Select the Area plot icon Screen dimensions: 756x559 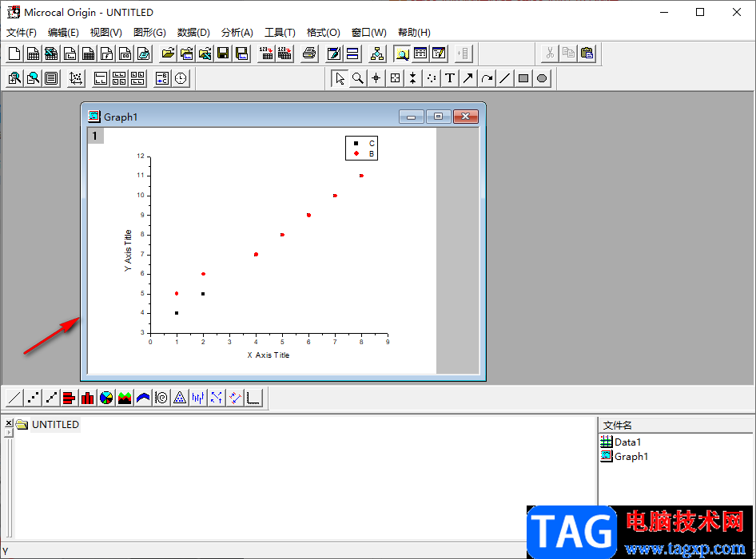click(125, 397)
